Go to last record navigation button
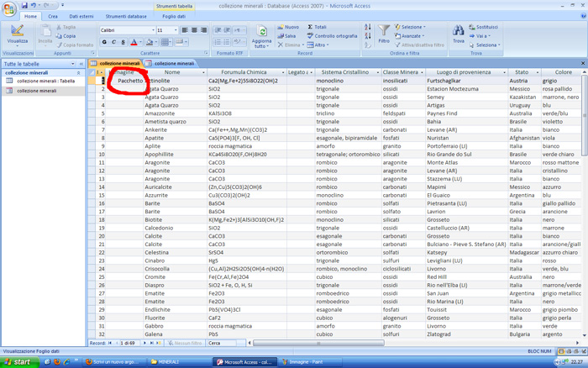The height and width of the screenshot is (368, 588). click(151, 343)
